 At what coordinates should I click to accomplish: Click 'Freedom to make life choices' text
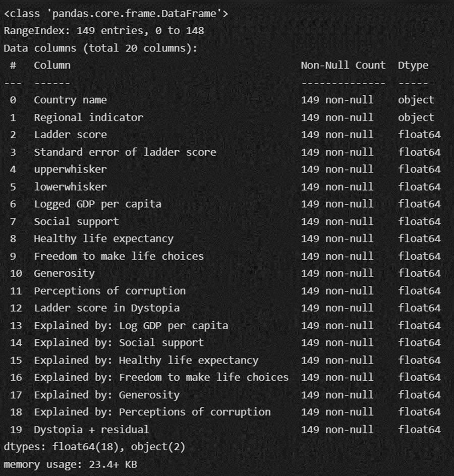coord(119,256)
